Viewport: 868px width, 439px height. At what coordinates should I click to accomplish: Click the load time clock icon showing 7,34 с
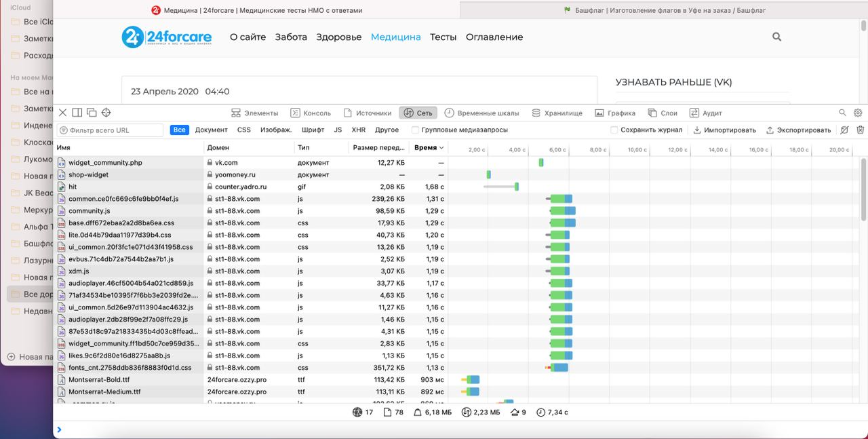point(540,412)
